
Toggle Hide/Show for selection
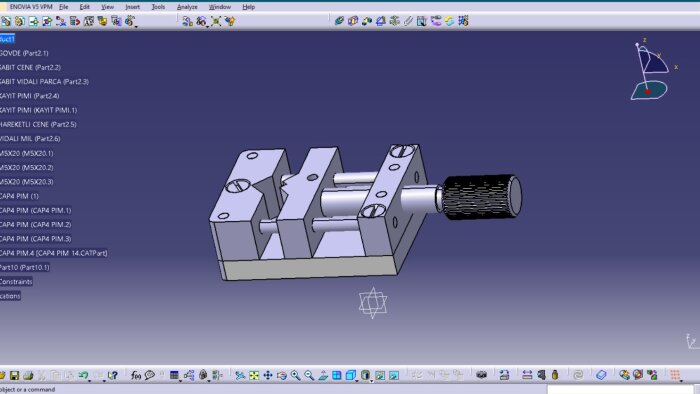pos(380,375)
